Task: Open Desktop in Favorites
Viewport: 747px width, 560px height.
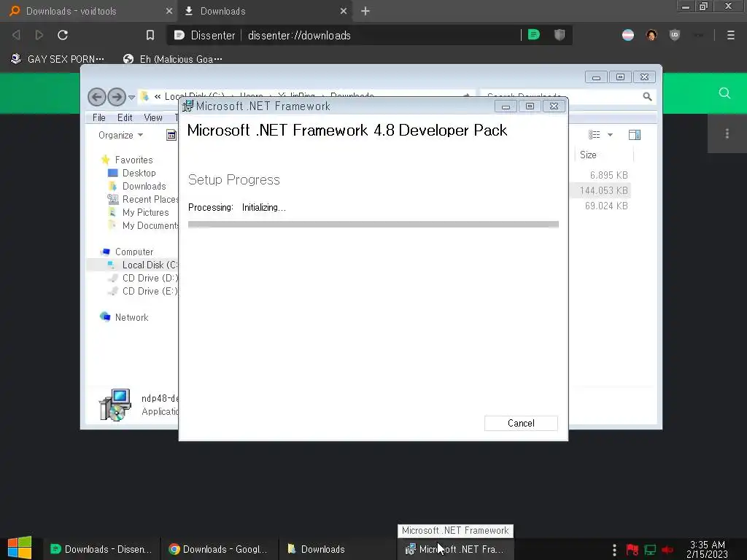Action: point(139,173)
